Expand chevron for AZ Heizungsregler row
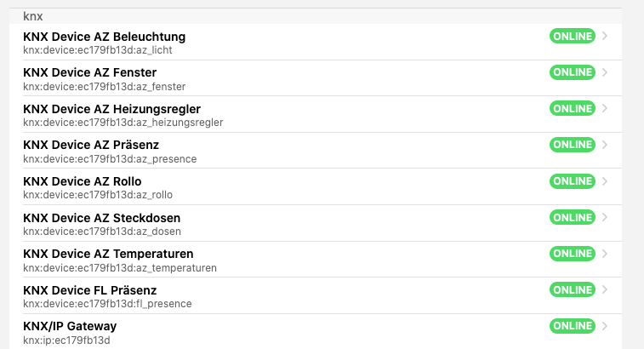 tap(605, 109)
